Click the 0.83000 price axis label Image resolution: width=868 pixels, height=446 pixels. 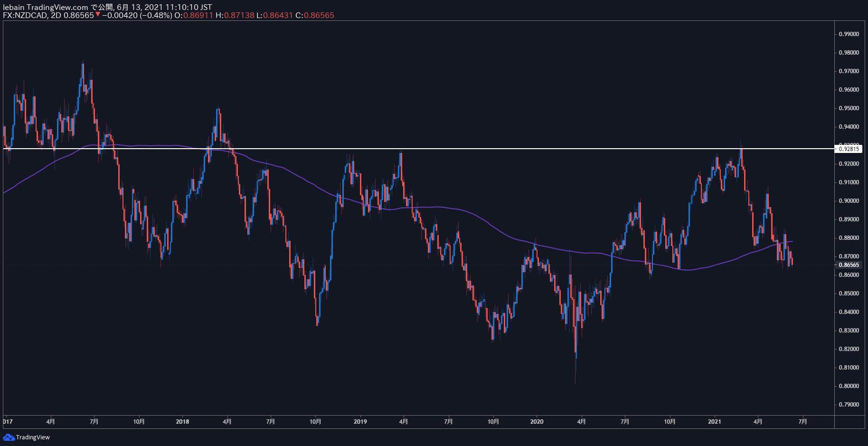click(849, 331)
